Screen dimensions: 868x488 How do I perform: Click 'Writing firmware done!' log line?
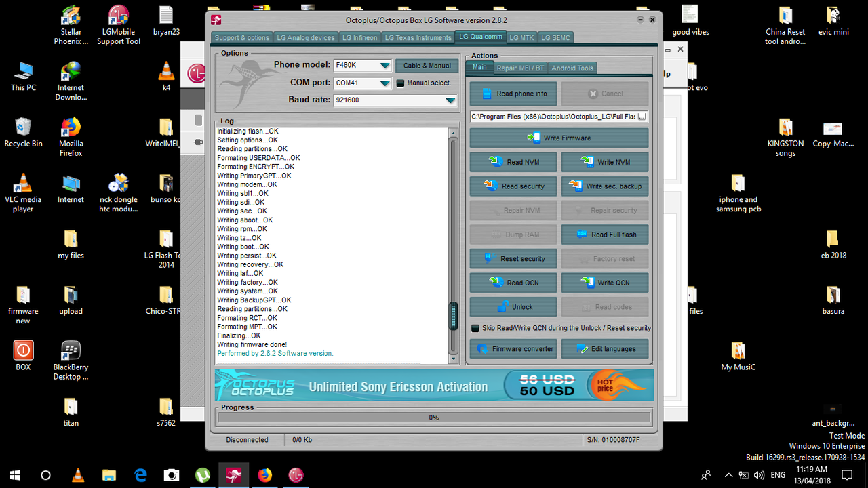tap(252, 344)
